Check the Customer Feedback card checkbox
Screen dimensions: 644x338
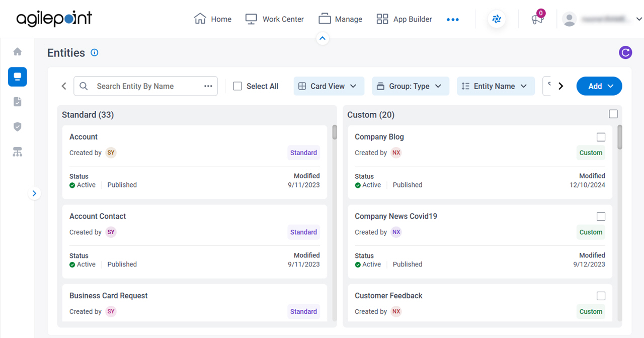click(601, 296)
